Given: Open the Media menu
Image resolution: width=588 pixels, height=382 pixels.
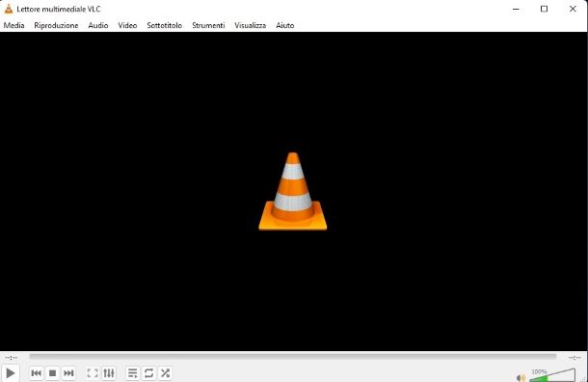Looking at the screenshot, I should [13, 25].
